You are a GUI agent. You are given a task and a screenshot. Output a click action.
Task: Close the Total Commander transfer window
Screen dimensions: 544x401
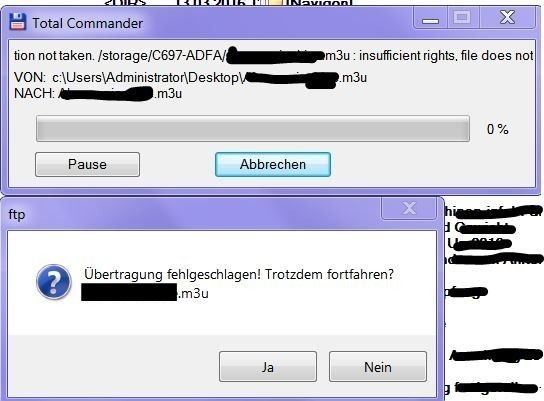point(507,17)
